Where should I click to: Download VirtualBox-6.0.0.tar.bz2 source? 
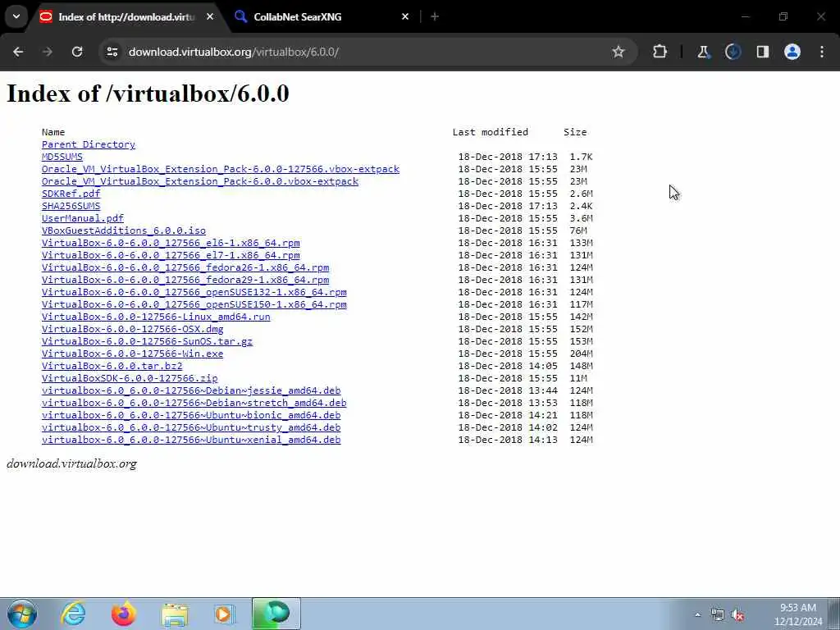[x=112, y=367]
